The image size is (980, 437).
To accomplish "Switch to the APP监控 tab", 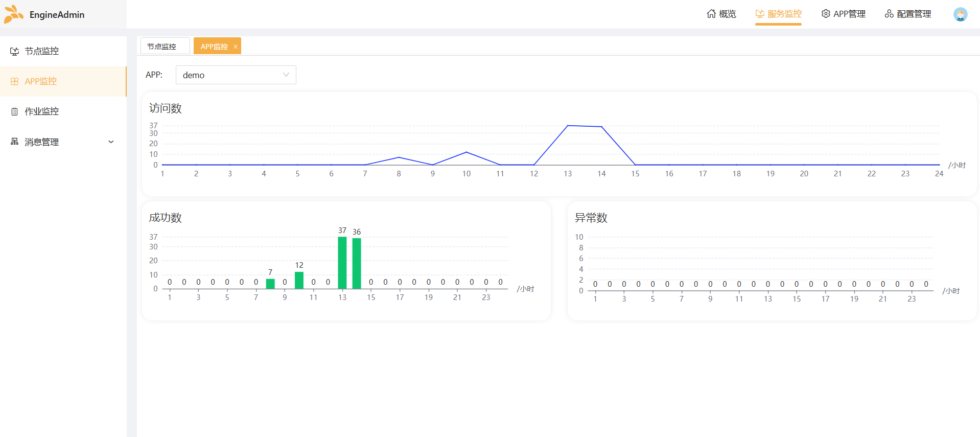I will 214,46.
